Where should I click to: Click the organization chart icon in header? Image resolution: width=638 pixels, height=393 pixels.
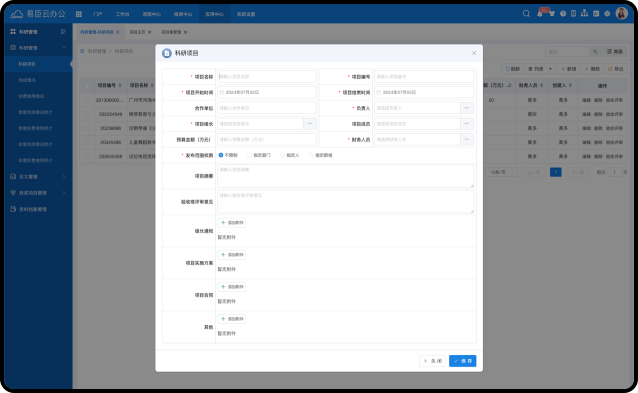[x=584, y=13]
